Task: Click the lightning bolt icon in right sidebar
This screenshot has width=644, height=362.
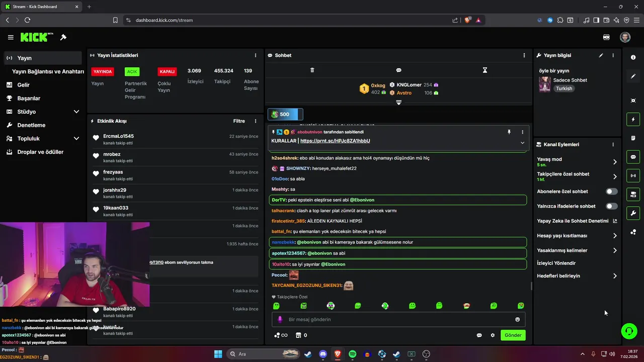Action: pos(633,120)
